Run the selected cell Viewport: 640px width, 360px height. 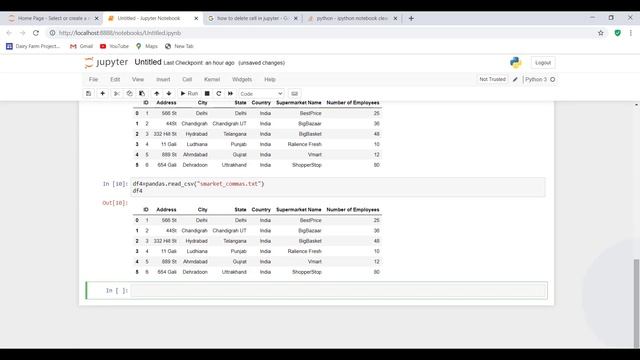tap(189, 93)
